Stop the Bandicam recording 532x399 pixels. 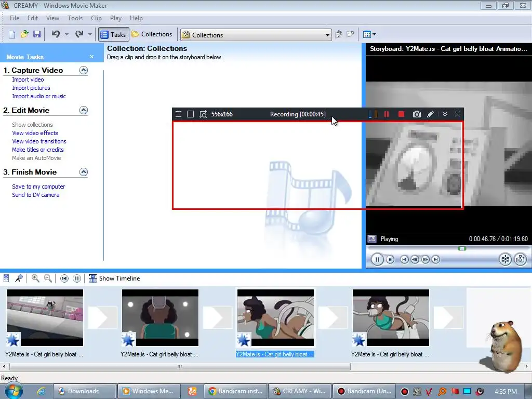(402, 114)
